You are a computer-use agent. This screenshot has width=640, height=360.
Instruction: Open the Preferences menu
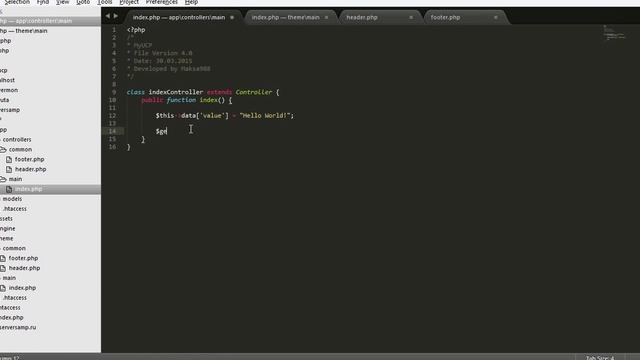[x=162, y=2]
